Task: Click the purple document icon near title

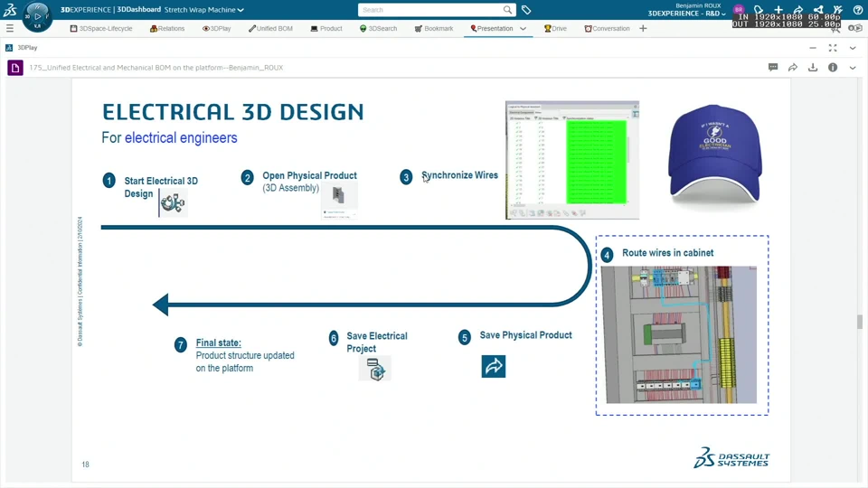Action: tap(15, 68)
